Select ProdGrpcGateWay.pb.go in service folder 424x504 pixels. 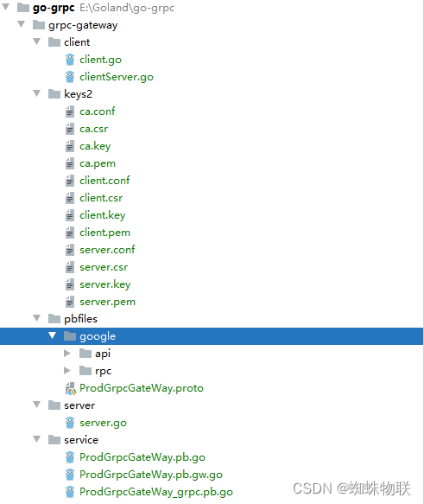142,457
